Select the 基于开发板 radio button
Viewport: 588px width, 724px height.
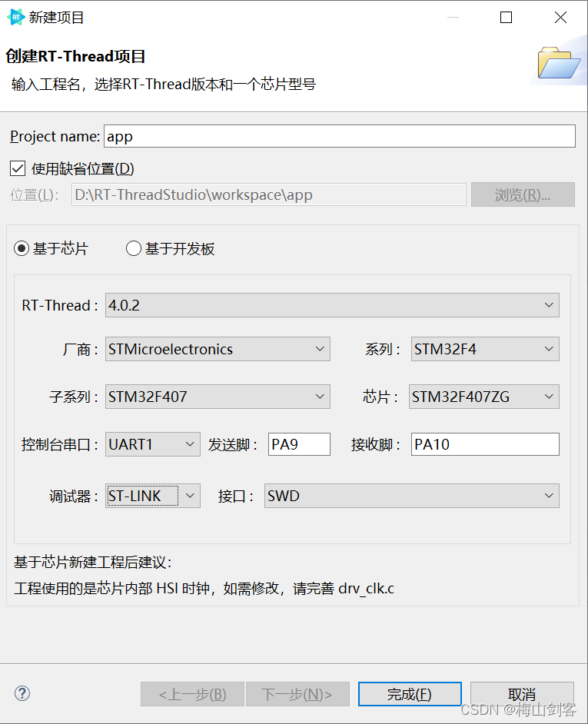pos(134,248)
